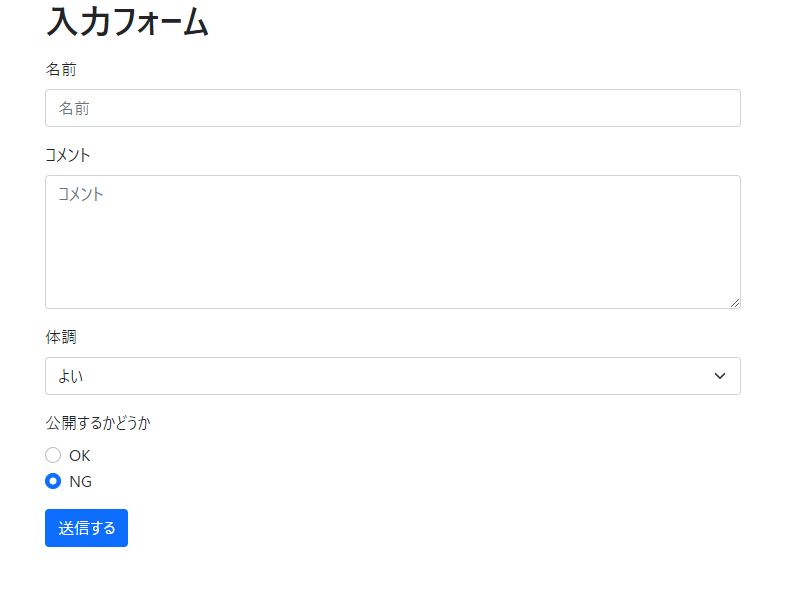This screenshot has height=613, width=786.
Task: Open the 体調 dropdown showing よい
Action: coord(393,376)
